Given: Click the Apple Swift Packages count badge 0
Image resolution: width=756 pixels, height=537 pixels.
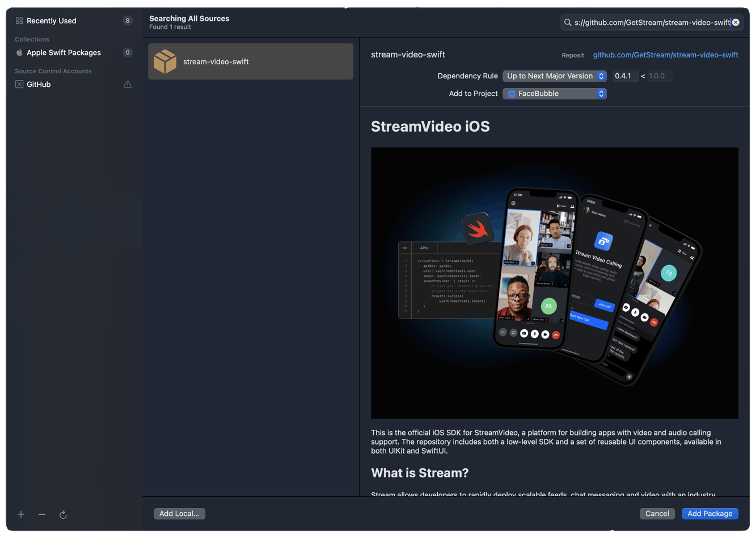Looking at the screenshot, I should coord(128,53).
